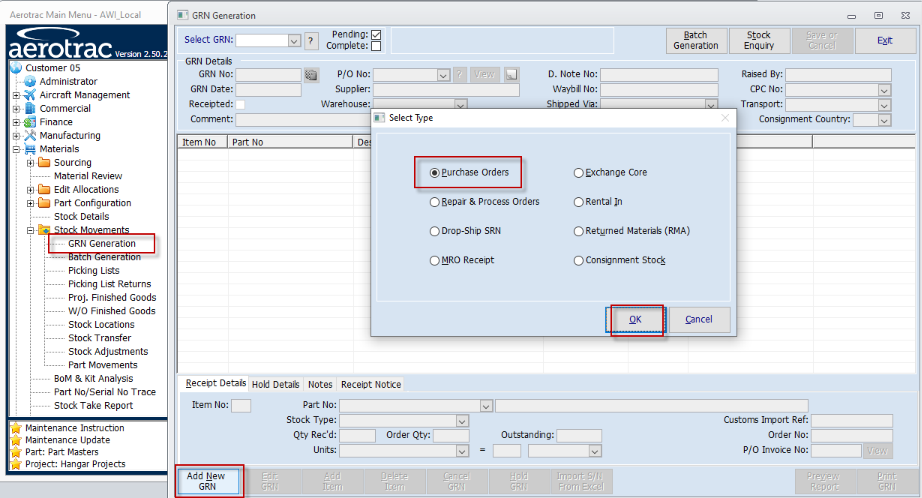Viewport: 922px width, 498px height.
Task: Click the Manufacturing tools icon
Action: click(x=30, y=135)
